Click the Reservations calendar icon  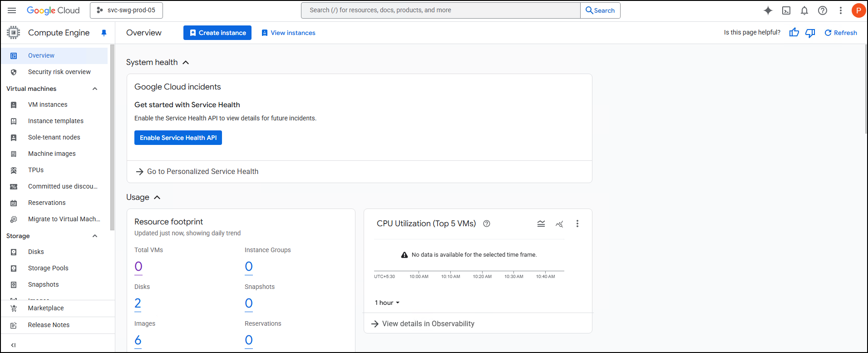14,203
